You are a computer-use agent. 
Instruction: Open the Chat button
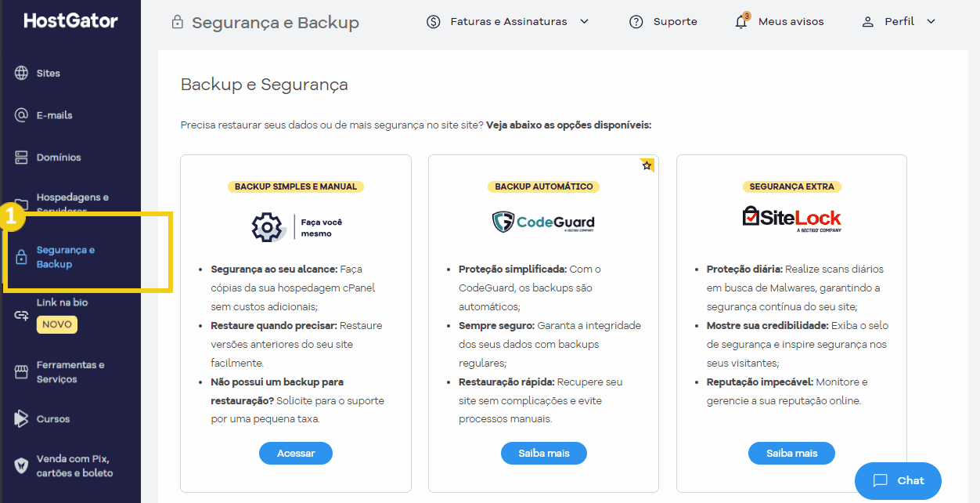click(x=898, y=481)
